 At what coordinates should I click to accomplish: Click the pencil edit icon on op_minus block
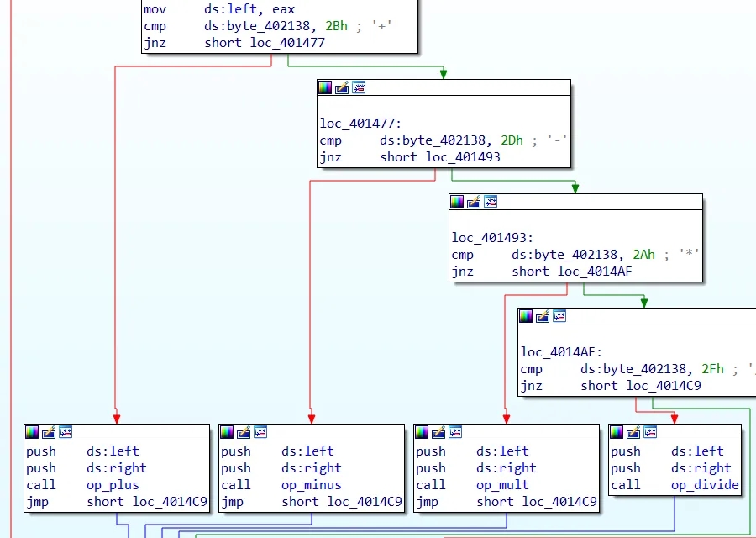[x=244, y=431]
